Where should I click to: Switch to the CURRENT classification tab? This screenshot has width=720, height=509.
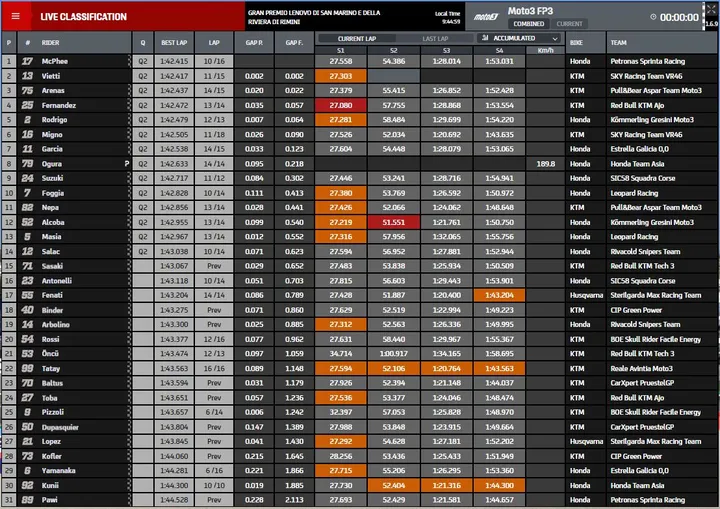569,24
